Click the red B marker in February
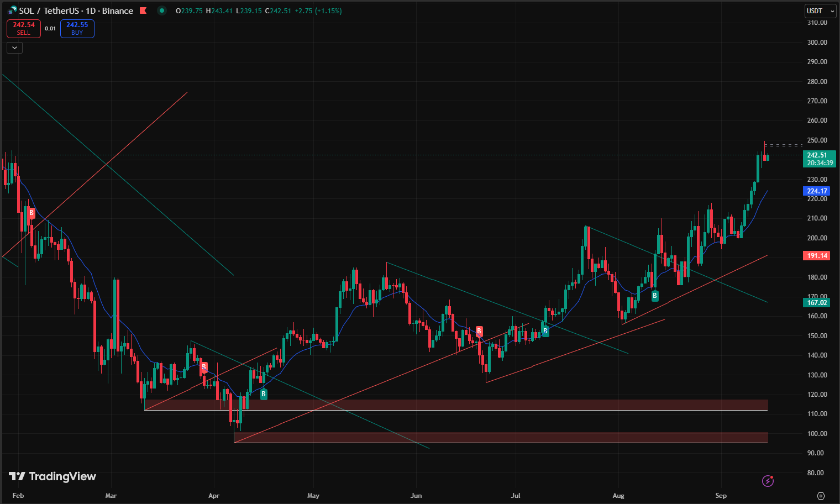Image resolution: width=840 pixels, height=504 pixels. point(32,213)
